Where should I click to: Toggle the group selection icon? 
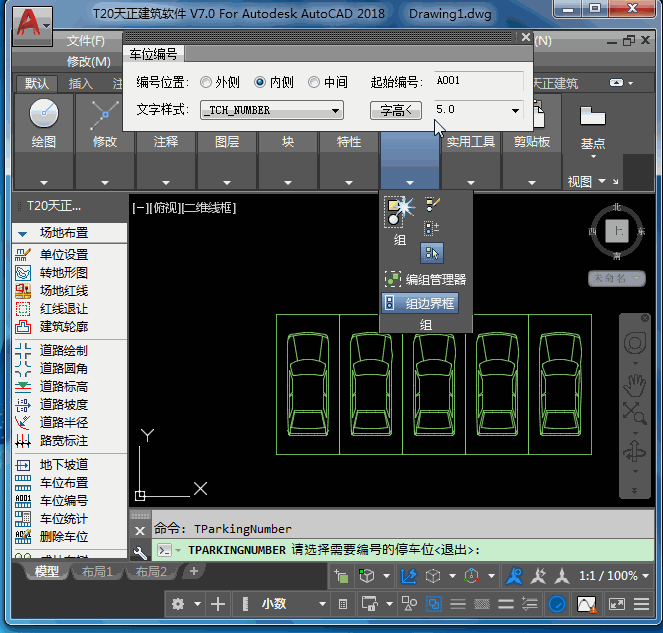pyautogui.click(x=432, y=253)
